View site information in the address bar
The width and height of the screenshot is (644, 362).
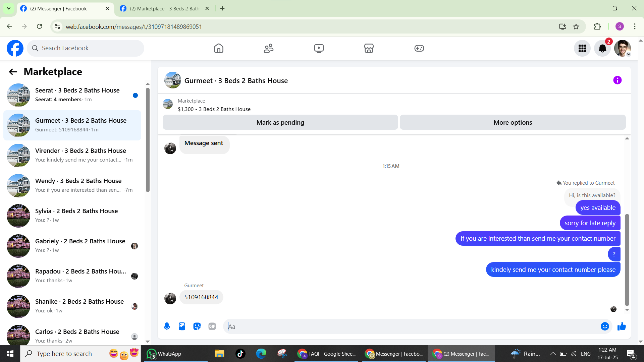(57, 26)
